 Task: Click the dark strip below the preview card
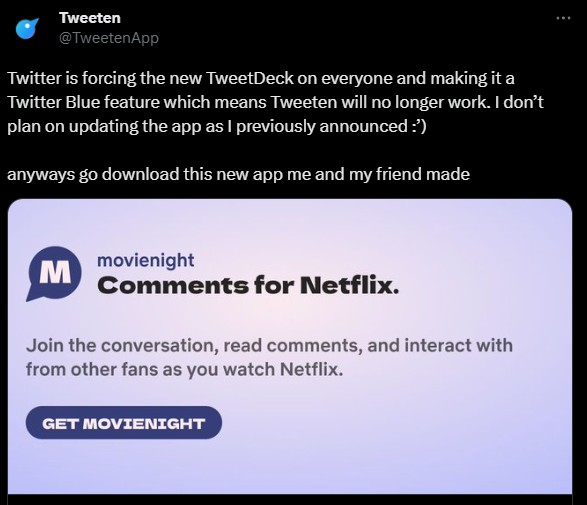tap(290, 500)
